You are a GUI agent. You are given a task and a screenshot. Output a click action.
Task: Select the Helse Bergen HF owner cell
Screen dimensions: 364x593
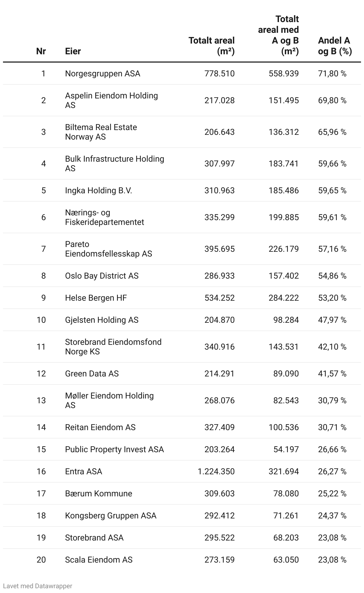(96, 298)
